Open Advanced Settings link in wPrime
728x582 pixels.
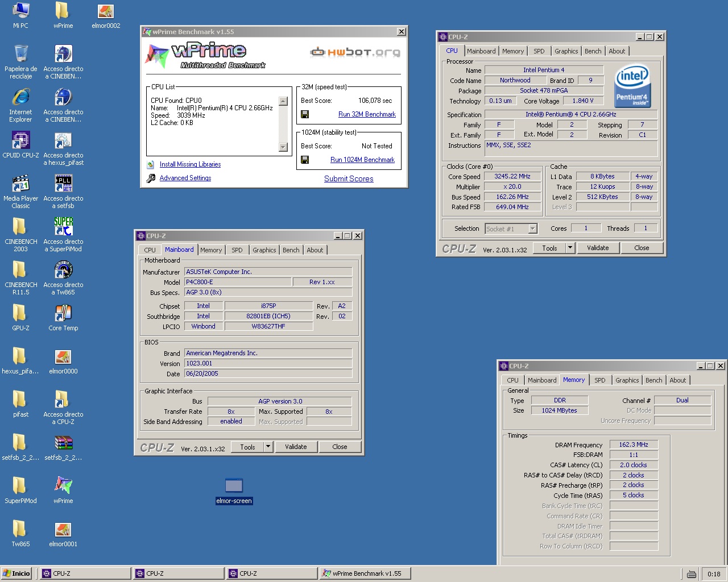[185, 178]
